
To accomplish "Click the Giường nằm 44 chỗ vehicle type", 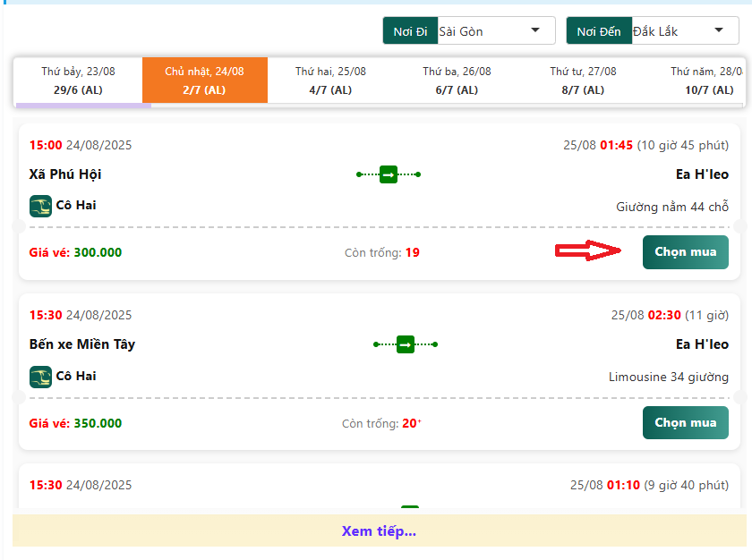I will click(671, 207).
